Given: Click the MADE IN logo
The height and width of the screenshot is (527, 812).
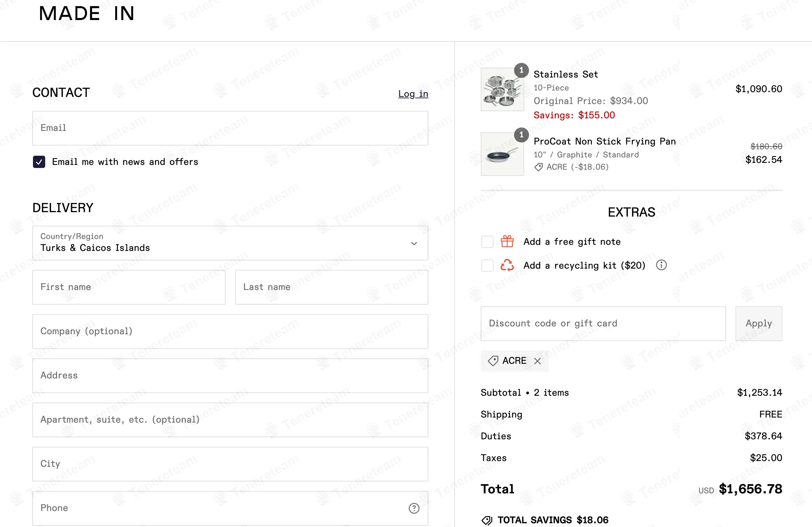Looking at the screenshot, I should pos(87,14).
